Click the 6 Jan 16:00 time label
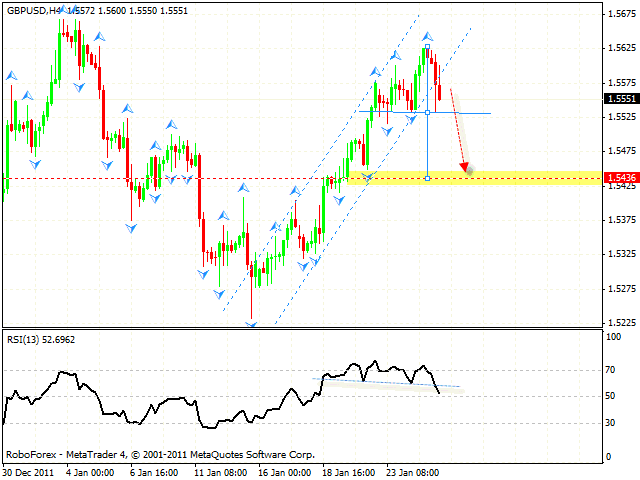The width and height of the screenshot is (640, 480). (154, 473)
